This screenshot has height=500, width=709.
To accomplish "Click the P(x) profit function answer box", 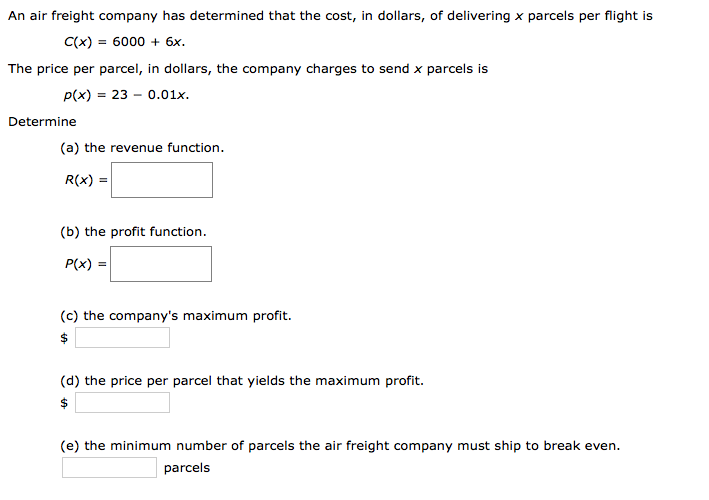I will click(x=161, y=264).
